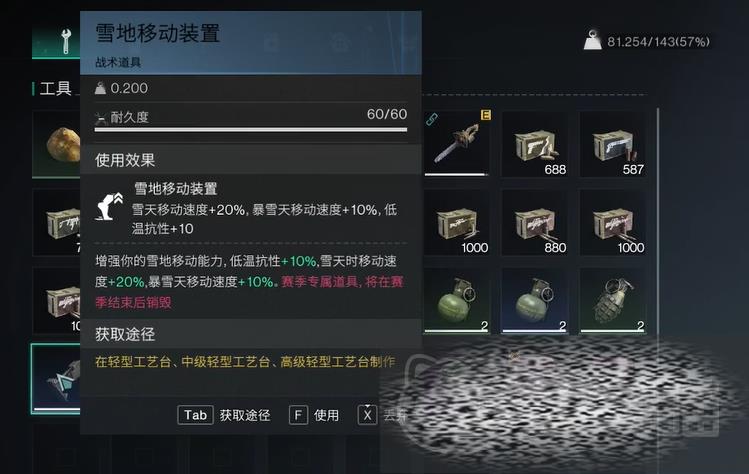Select the first ammo crate showing 1000
The height and width of the screenshot is (474, 749).
click(457, 222)
